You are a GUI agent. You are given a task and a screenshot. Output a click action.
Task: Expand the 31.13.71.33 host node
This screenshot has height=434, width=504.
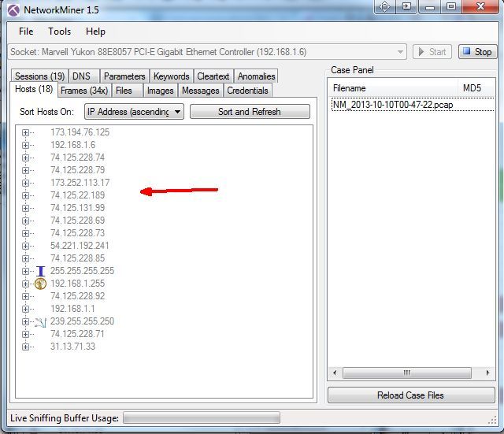click(25, 347)
